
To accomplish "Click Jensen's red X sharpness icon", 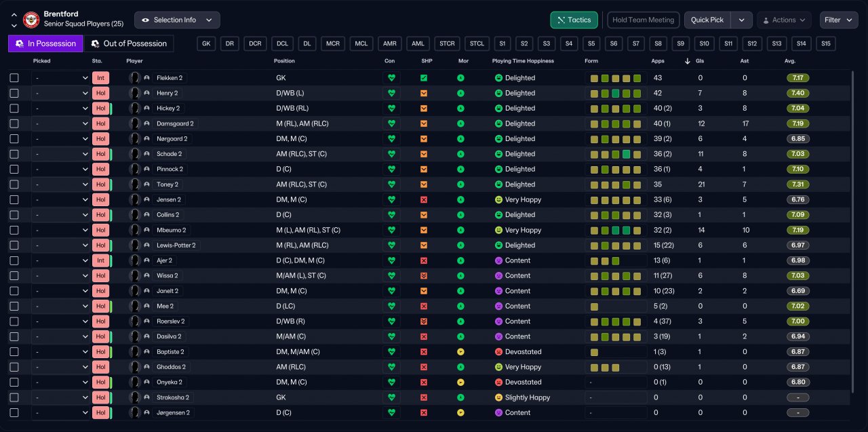I will coord(424,200).
